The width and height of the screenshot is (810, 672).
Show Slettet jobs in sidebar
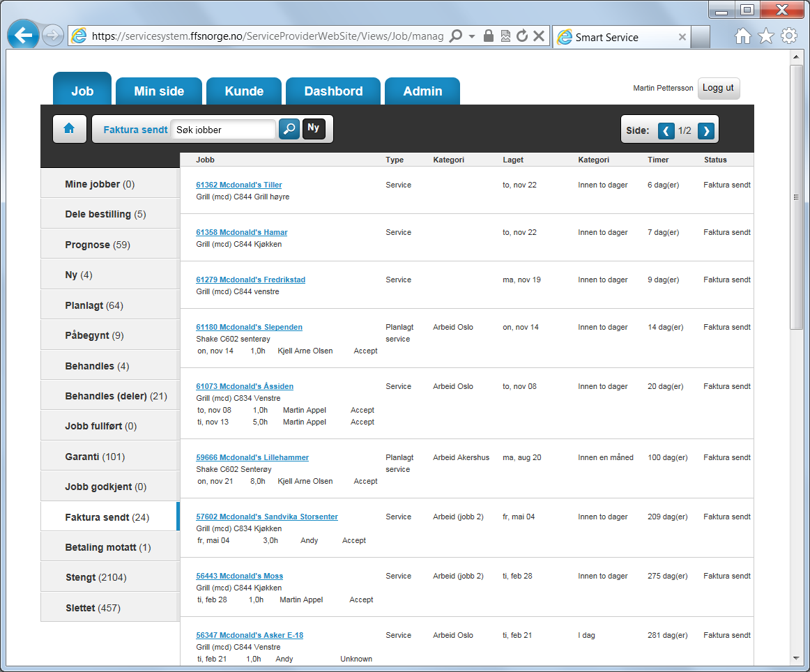click(110, 608)
